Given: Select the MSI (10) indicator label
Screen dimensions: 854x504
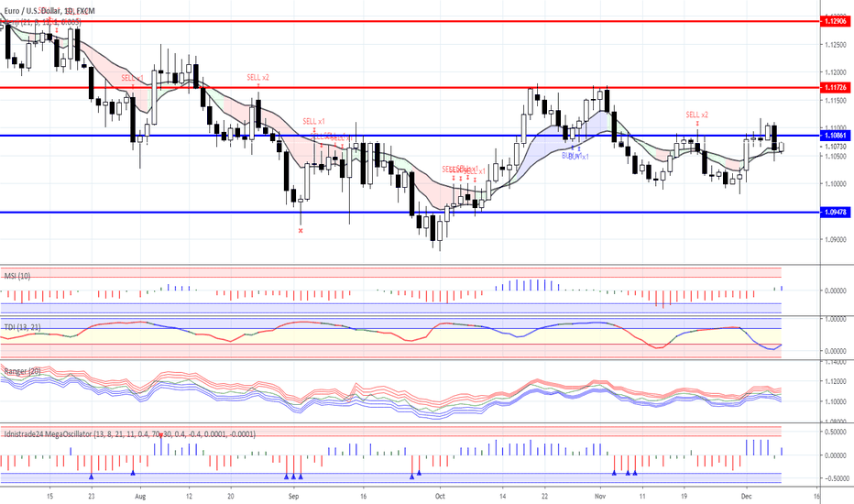Looking at the screenshot, I should point(17,275).
